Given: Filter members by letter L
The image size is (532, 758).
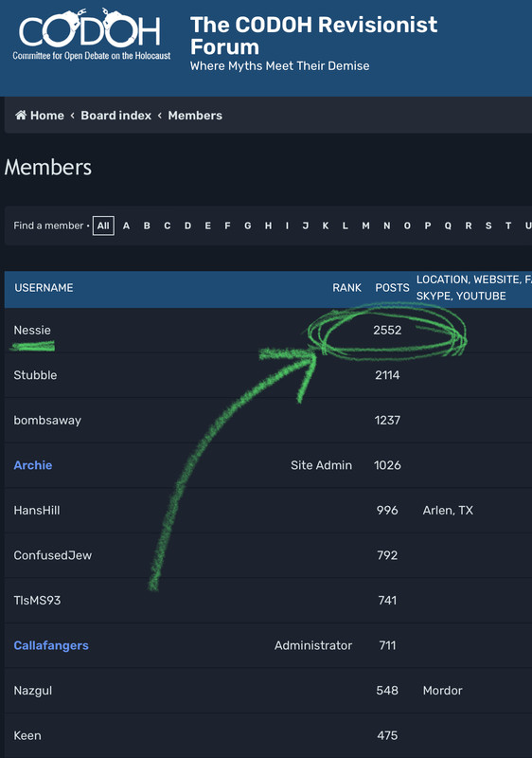Looking at the screenshot, I should point(346,226).
